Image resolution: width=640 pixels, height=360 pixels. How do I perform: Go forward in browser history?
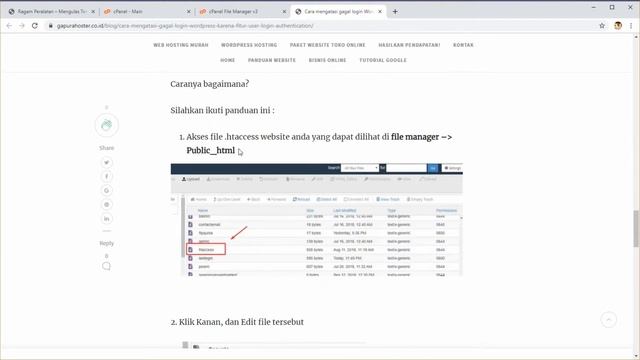(22, 25)
